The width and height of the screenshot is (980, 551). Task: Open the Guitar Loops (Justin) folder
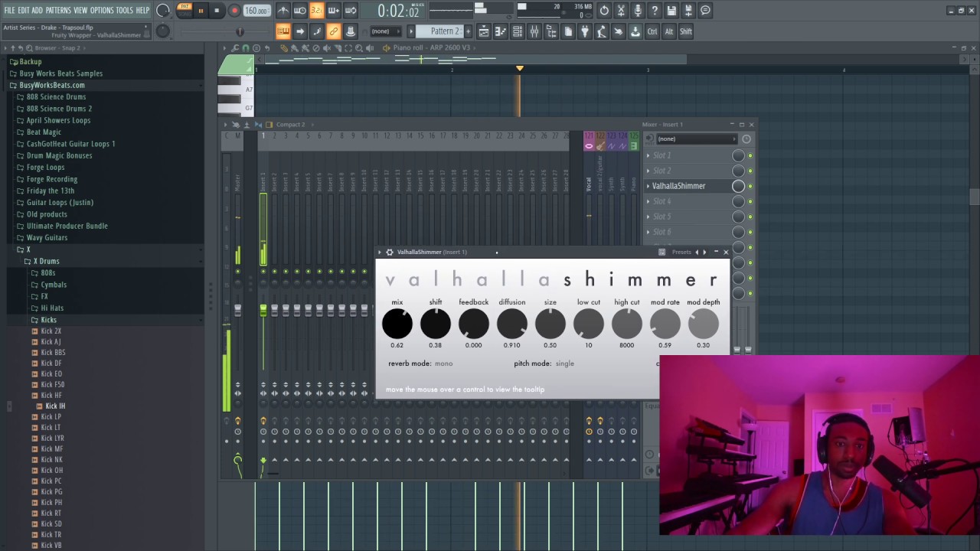coord(60,202)
